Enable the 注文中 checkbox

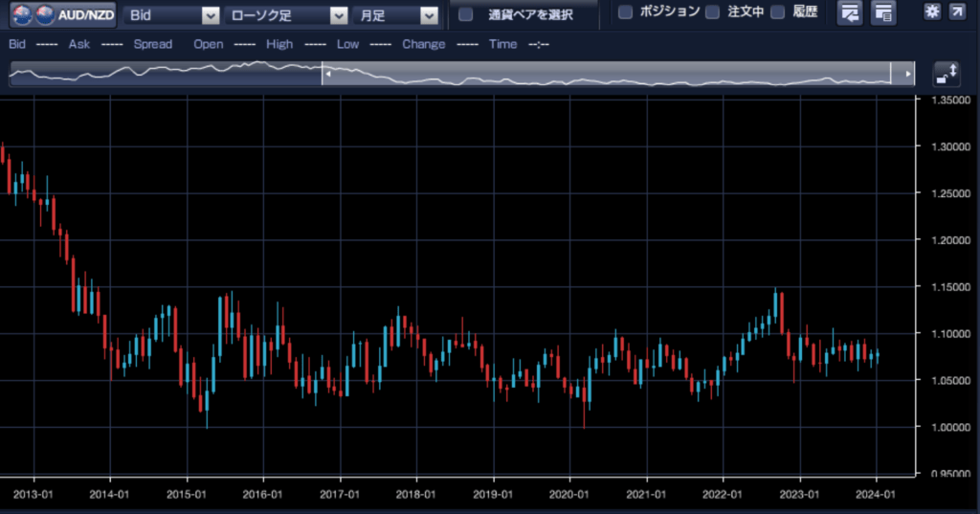[x=712, y=11]
